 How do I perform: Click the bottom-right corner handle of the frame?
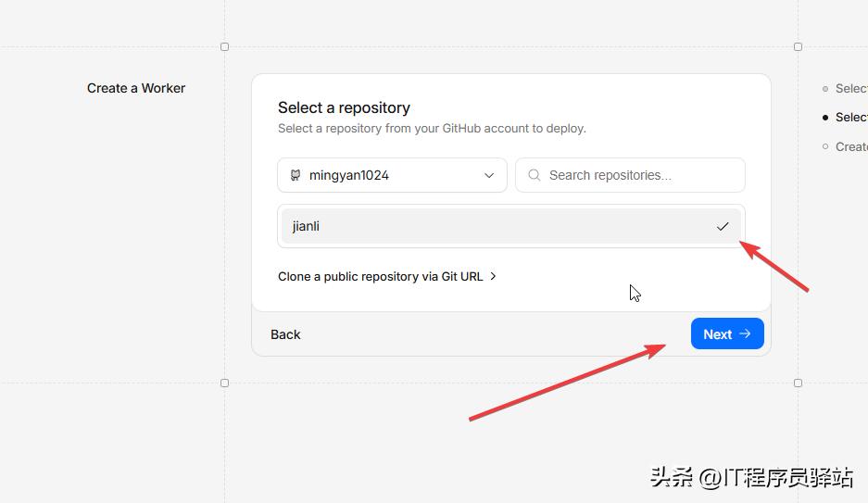(798, 383)
